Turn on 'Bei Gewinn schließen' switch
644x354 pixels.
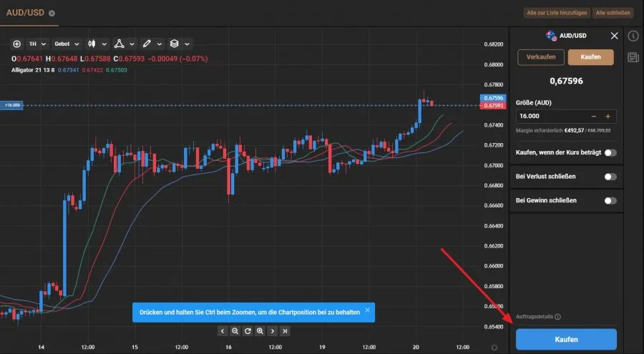(x=610, y=200)
